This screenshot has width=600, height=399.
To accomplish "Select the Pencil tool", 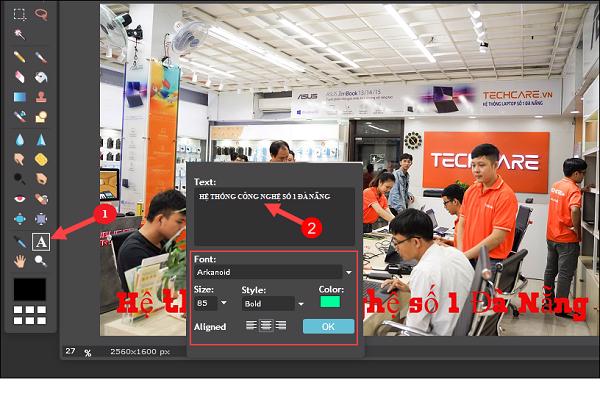I will coord(20,57).
